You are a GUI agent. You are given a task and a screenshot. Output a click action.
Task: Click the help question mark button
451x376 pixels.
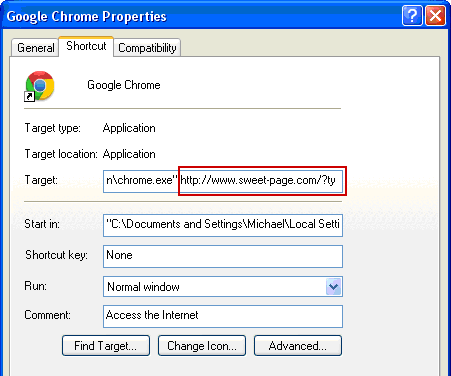click(412, 15)
